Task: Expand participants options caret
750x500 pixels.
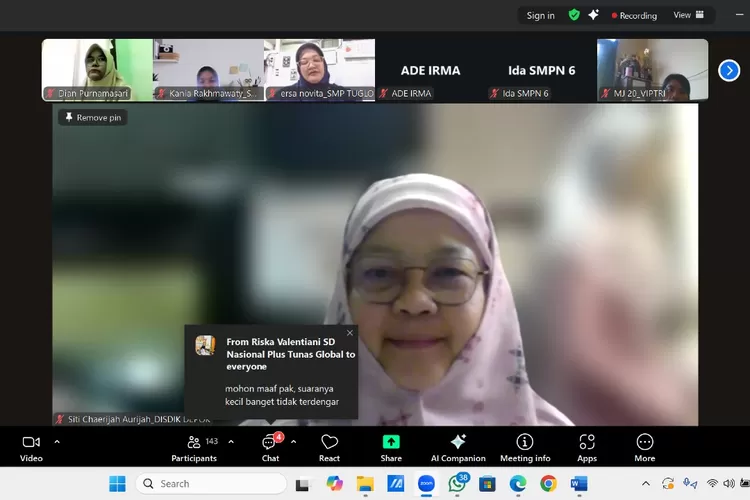Action: [x=231, y=442]
